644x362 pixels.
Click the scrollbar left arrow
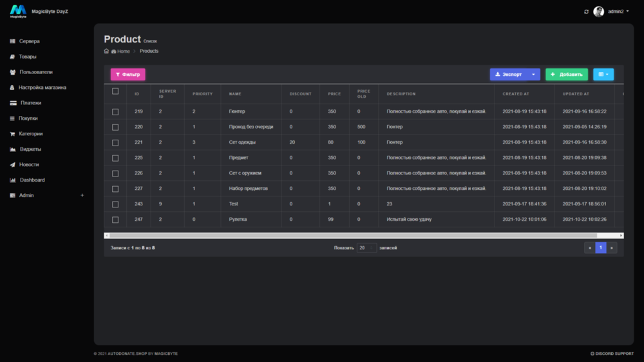107,236
